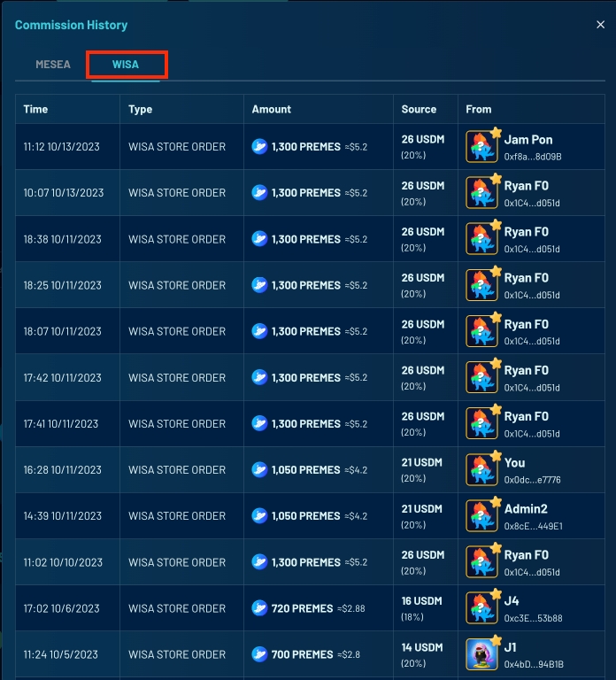The height and width of the screenshot is (680, 616).
Task: Click wallet address 0xf8a...8d09B
Action: click(533, 157)
